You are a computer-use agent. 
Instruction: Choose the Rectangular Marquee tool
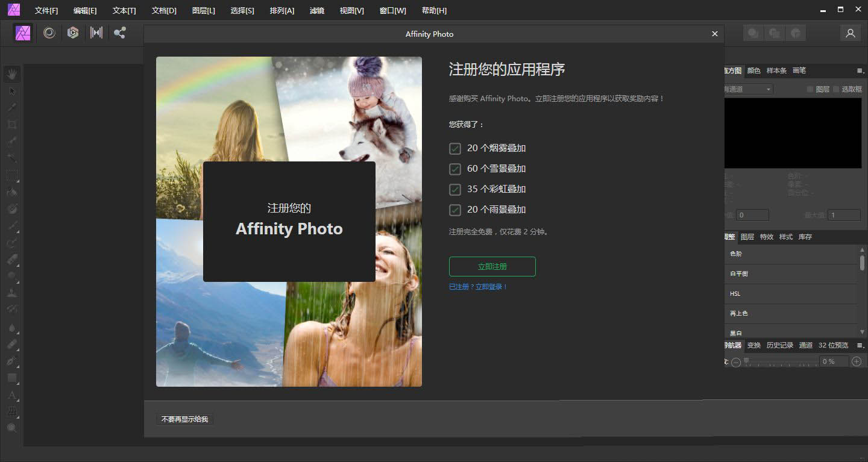pyautogui.click(x=12, y=175)
